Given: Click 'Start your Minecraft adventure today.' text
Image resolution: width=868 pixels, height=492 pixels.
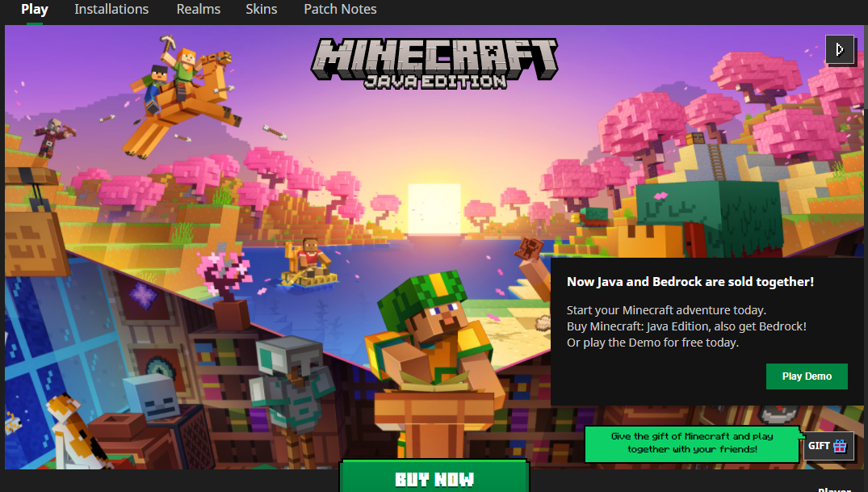Looking at the screenshot, I should 666,310.
